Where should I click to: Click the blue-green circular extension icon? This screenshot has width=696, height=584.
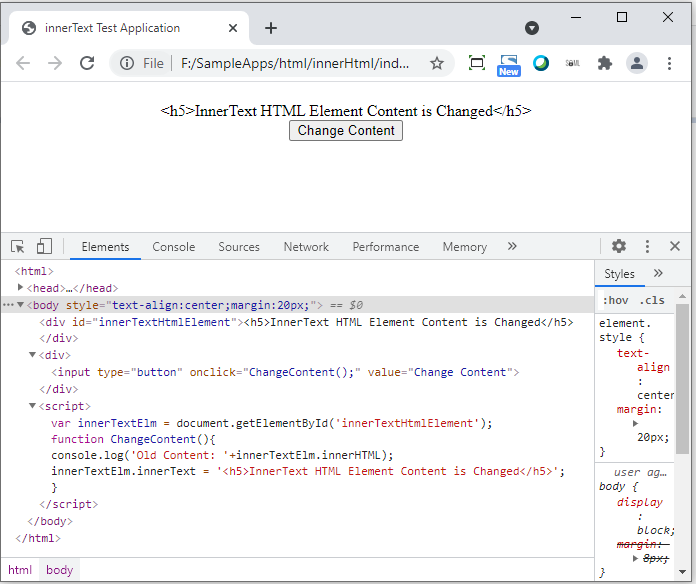coord(541,63)
